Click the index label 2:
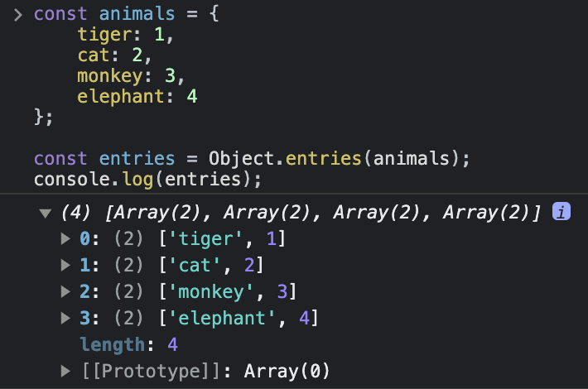Screen dimensions: 588x389 click(89, 291)
